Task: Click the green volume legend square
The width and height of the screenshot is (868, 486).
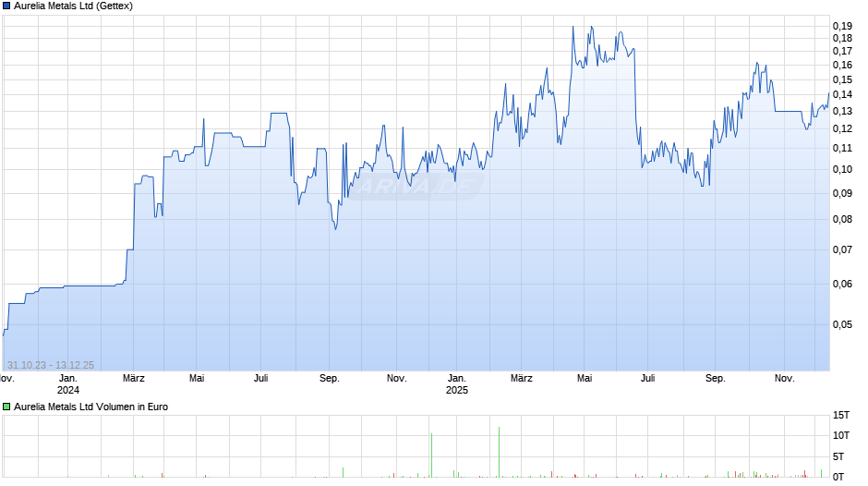Action: [6, 407]
